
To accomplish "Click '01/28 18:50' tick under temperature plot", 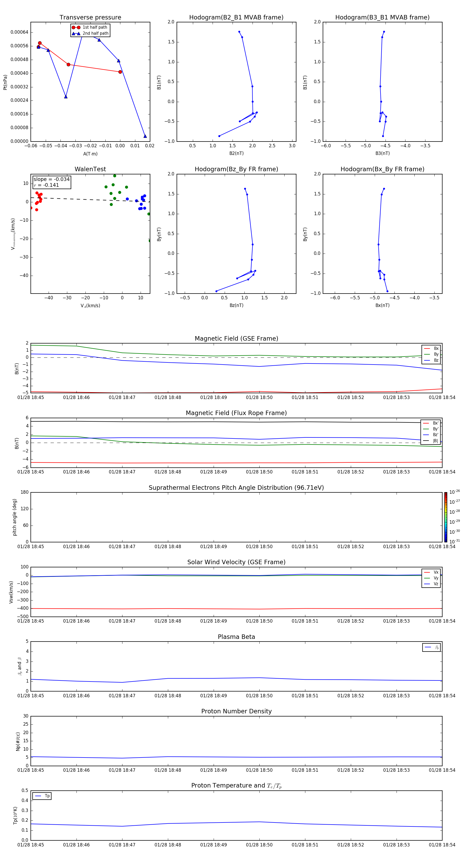I will (x=259, y=845).
